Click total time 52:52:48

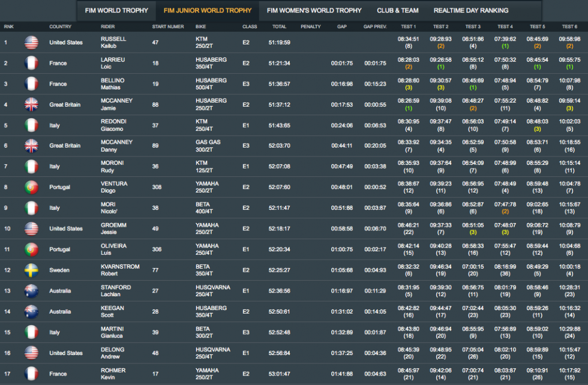(x=280, y=332)
